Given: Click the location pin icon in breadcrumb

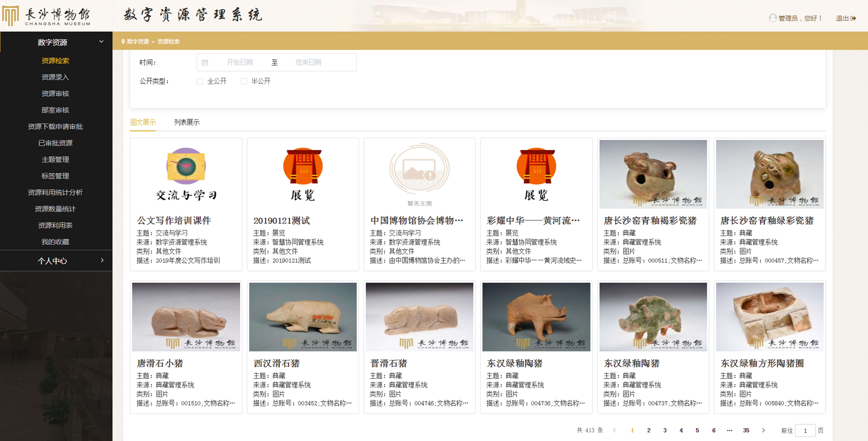Looking at the screenshot, I should 123,42.
